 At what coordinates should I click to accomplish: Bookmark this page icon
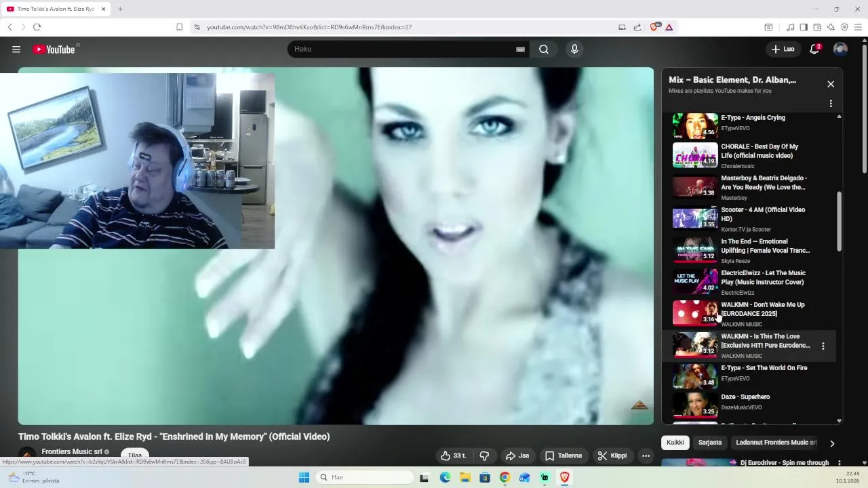[179, 27]
